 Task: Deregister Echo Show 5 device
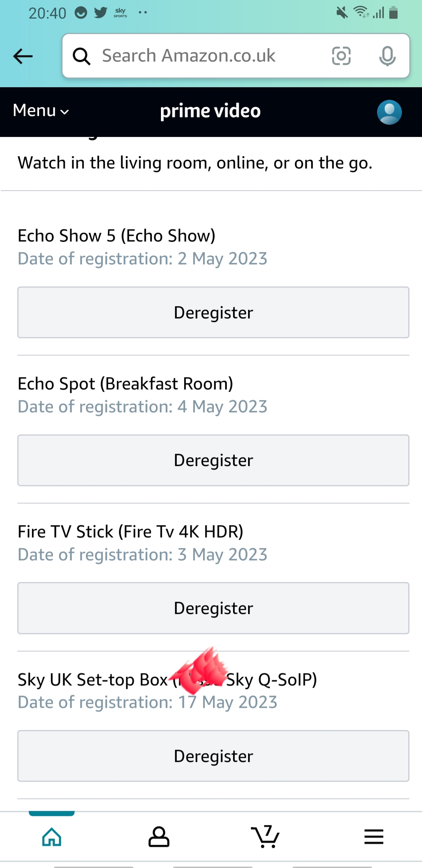tap(213, 312)
